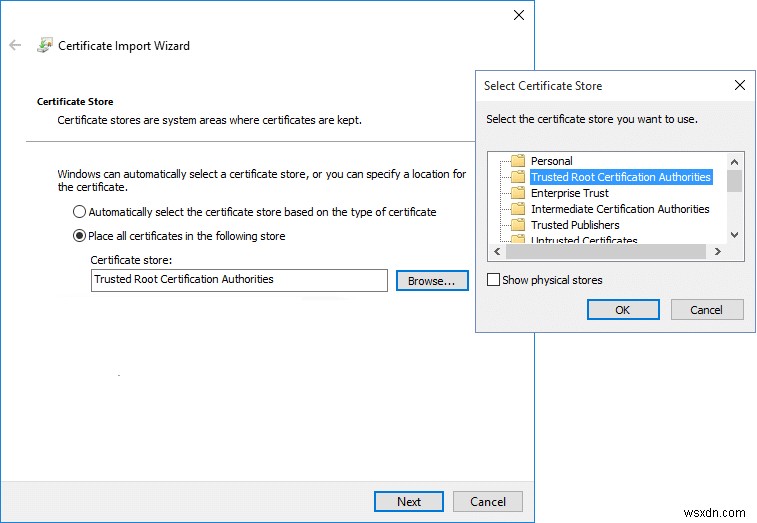Image resolution: width=757 pixels, height=523 pixels.
Task: Click the Intermediate Certification Authorities folder icon
Action: tap(518, 209)
